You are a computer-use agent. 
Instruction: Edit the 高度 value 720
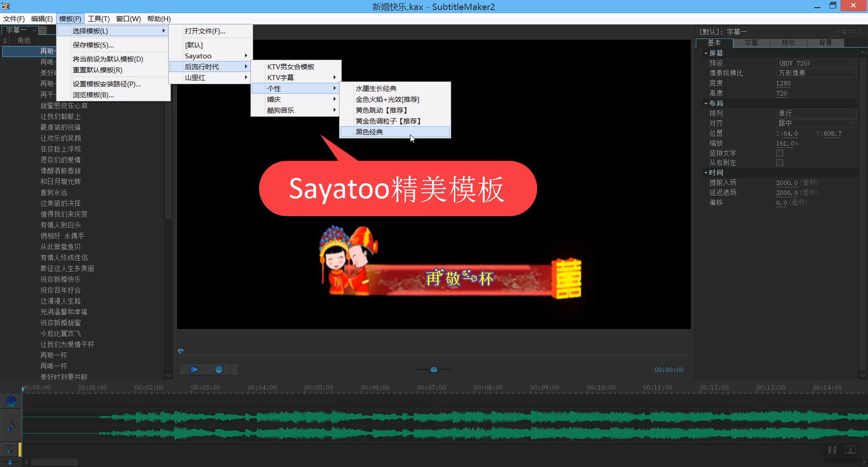(x=781, y=94)
